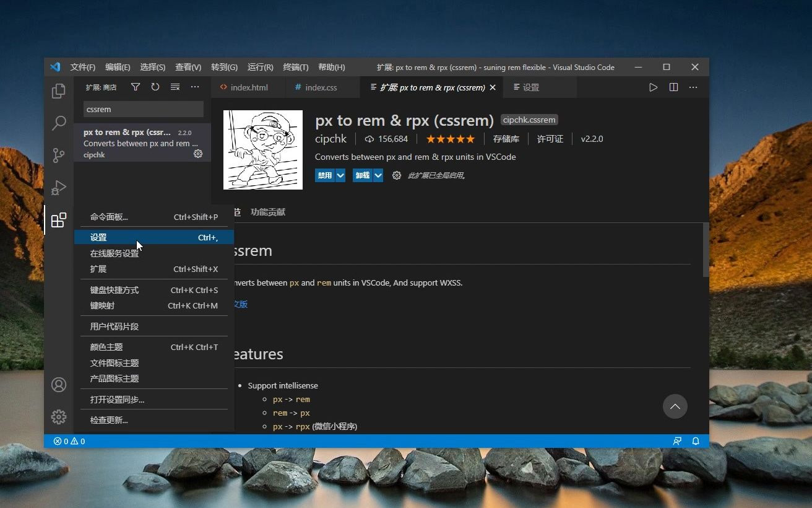Open the 帮助(H) menu
The image size is (812, 508).
331,67
